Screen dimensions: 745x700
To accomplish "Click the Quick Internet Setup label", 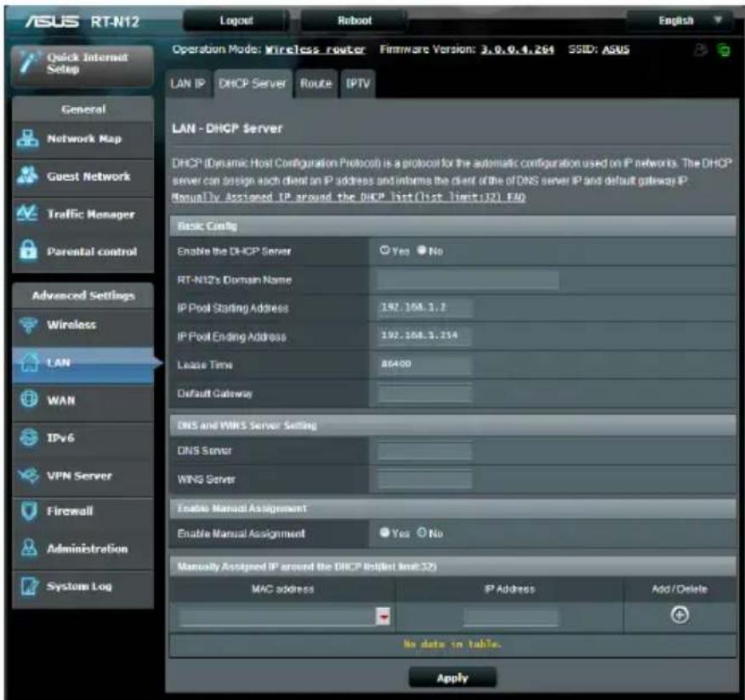I will (x=87, y=63).
